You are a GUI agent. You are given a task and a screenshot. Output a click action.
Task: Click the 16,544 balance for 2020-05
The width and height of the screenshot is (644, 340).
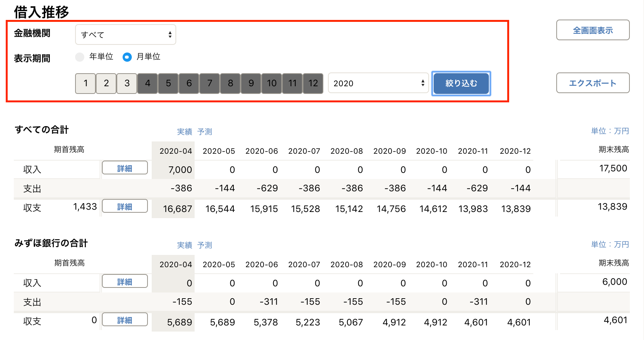coord(220,209)
